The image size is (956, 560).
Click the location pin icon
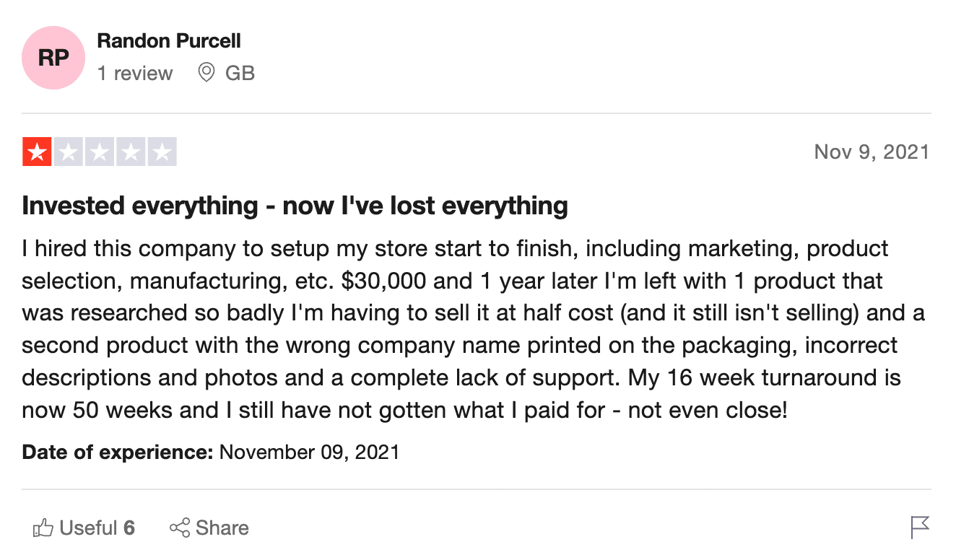tap(207, 73)
